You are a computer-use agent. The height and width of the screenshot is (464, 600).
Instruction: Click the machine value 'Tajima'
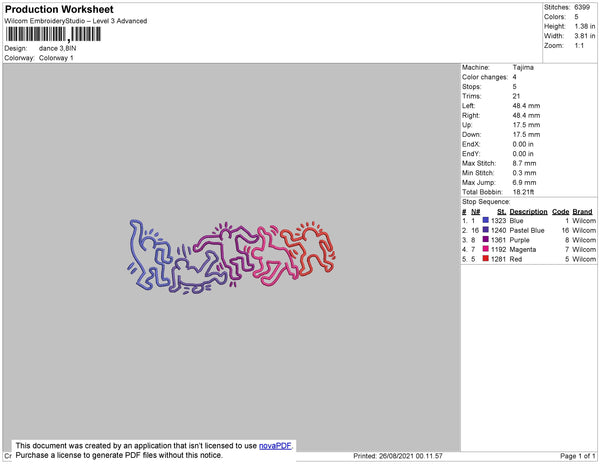(x=523, y=67)
